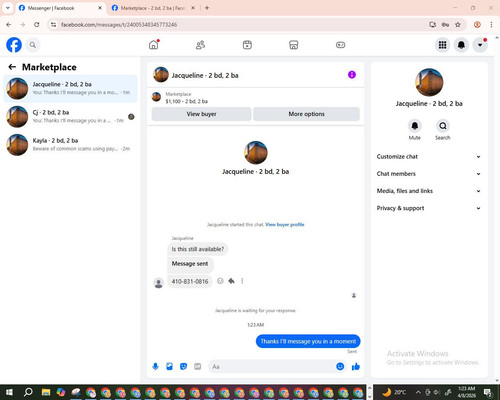Click the Aa message input field

(272, 367)
